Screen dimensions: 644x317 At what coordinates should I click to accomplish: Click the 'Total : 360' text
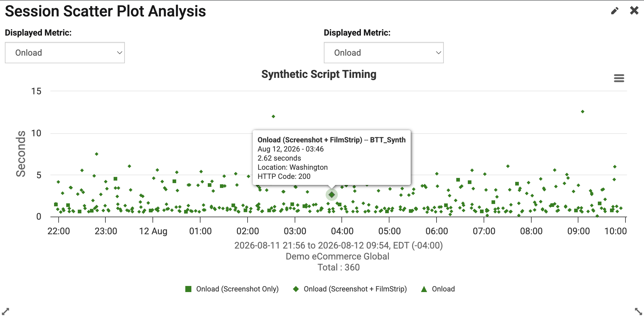[x=339, y=267]
